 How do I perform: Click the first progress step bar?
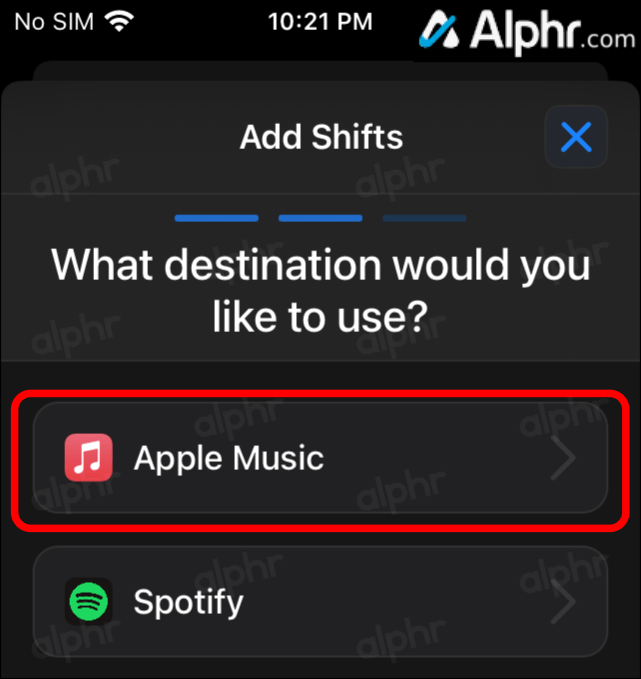[217, 218]
